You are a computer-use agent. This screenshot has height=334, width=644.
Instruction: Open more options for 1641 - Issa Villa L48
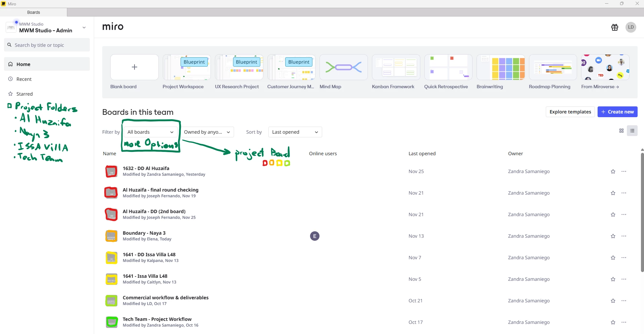pyautogui.click(x=624, y=279)
